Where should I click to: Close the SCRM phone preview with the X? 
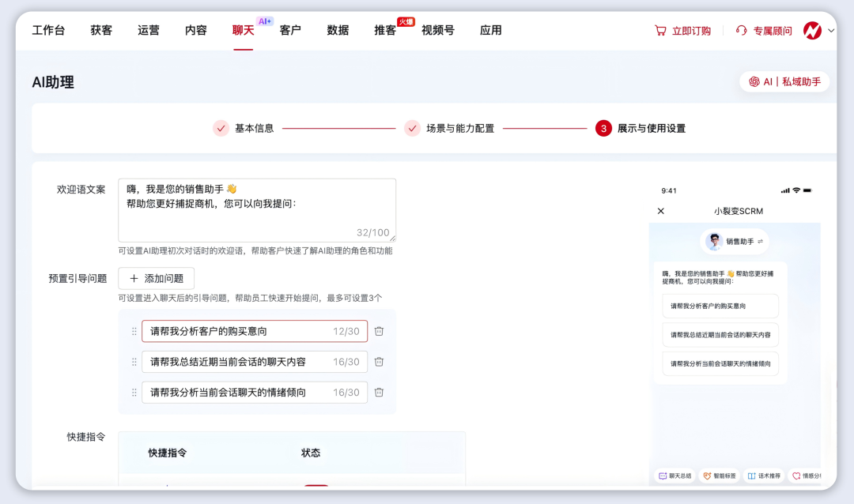pyautogui.click(x=661, y=211)
